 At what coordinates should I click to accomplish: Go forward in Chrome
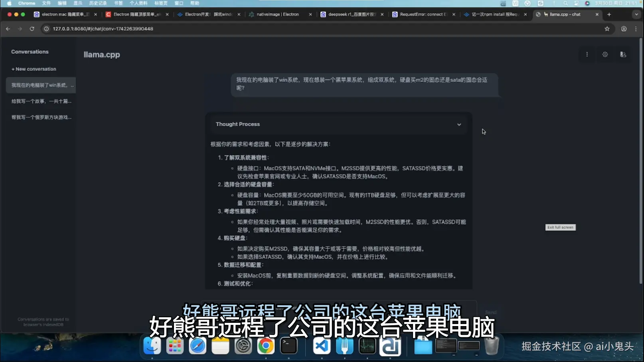20,29
